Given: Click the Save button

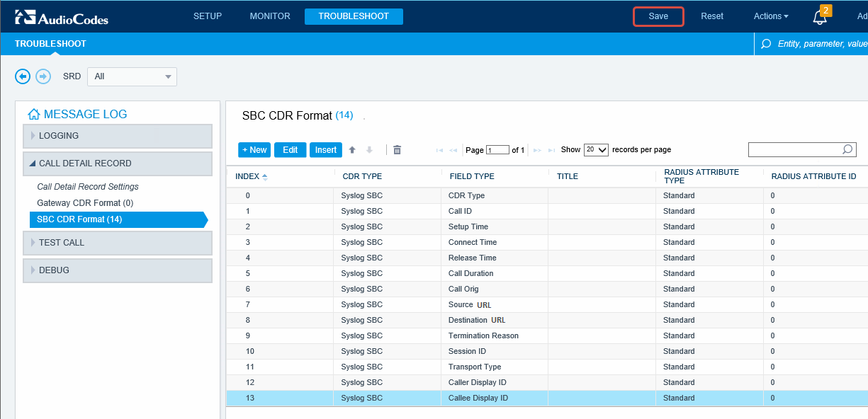Looking at the screenshot, I should [x=658, y=16].
